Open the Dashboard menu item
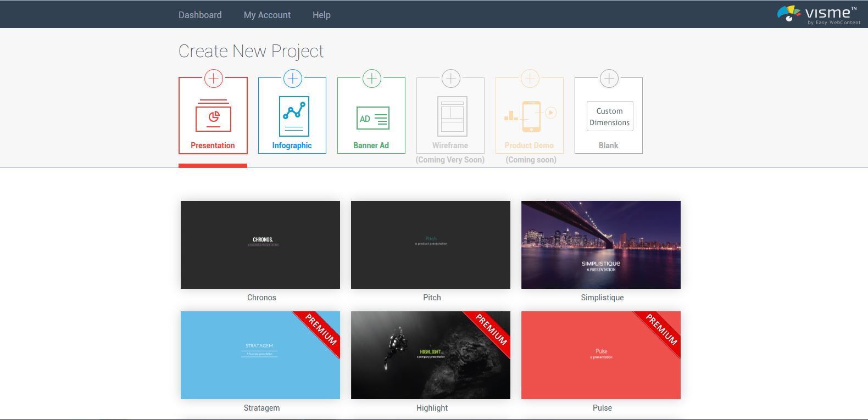The width and height of the screenshot is (868, 420). click(200, 15)
